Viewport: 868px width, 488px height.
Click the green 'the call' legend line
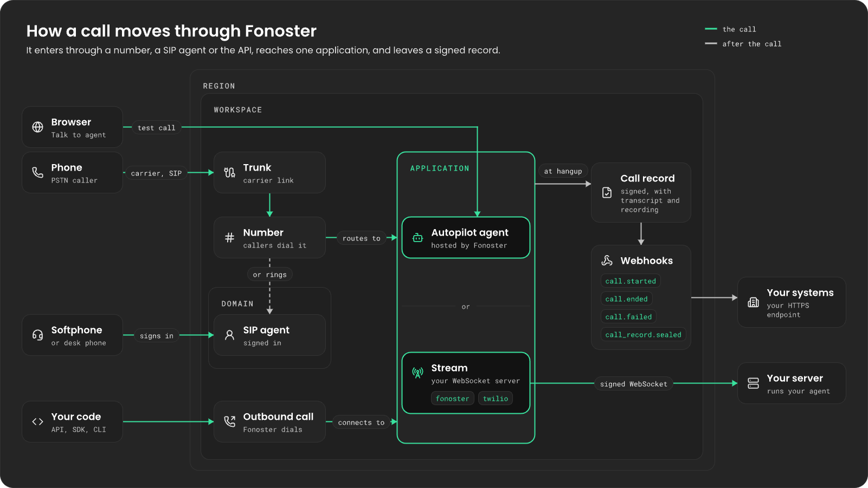(711, 29)
